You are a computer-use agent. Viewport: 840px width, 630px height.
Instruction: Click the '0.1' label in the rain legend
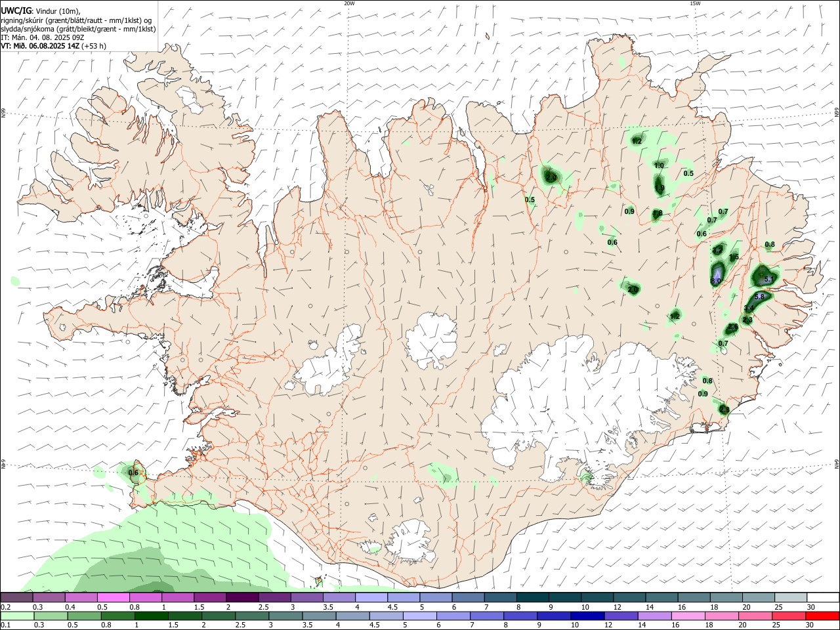(x=5, y=625)
